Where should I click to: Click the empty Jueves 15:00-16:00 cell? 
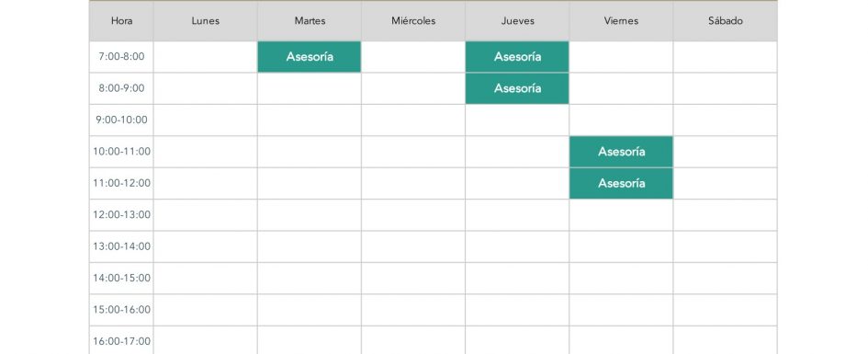(517, 310)
